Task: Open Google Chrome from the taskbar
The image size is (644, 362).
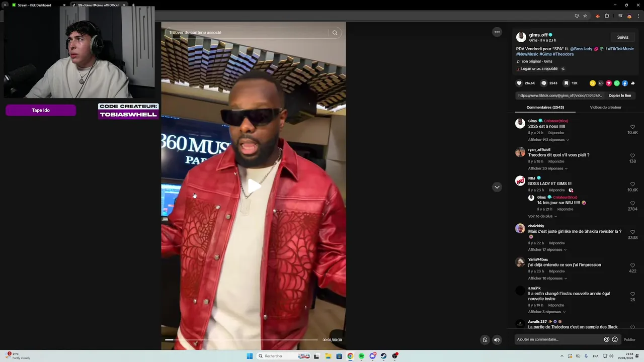Action: (350, 356)
